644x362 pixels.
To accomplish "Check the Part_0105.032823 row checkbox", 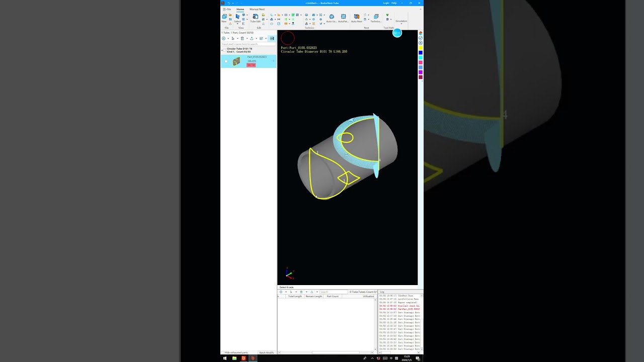I will point(226,61).
